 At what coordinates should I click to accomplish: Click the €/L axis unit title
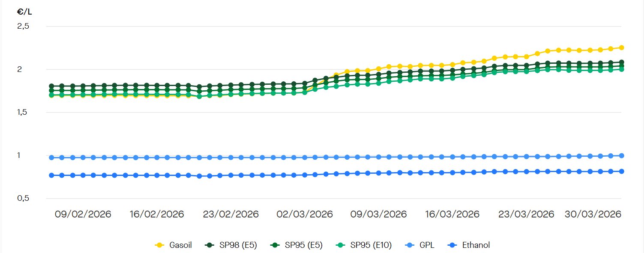tap(24, 12)
